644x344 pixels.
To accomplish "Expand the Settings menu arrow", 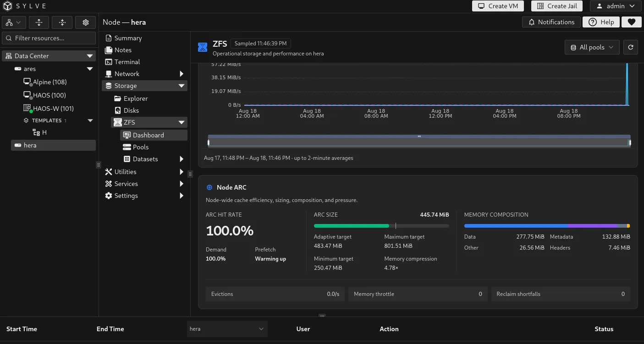I will (182, 196).
